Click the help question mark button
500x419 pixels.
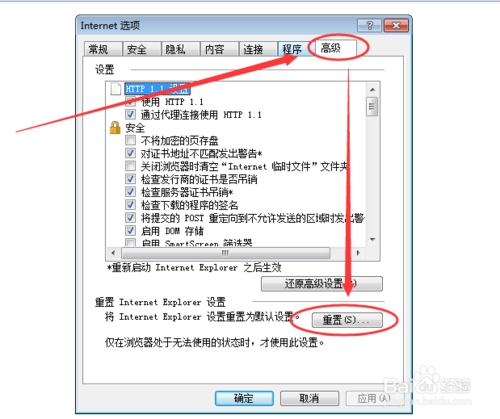pyautogui.click(x=369, y=26)
